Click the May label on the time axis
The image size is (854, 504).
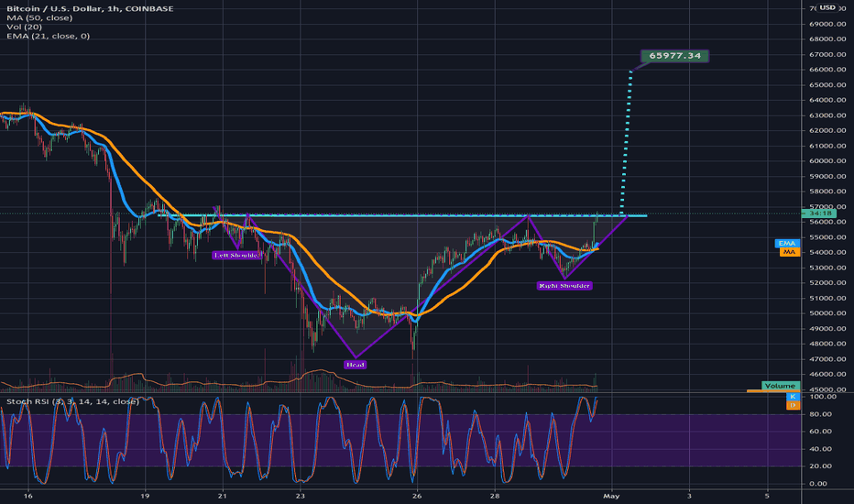[611, 496]
